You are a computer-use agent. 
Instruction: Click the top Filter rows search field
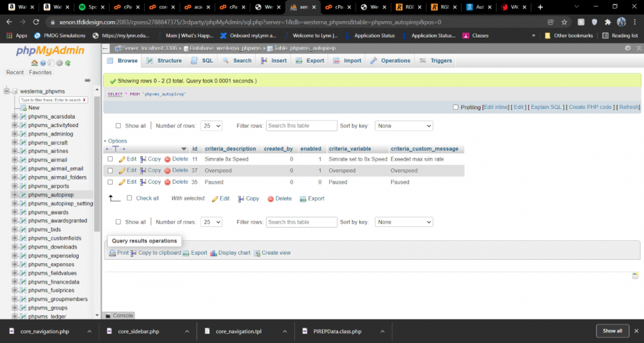[301, 126]
